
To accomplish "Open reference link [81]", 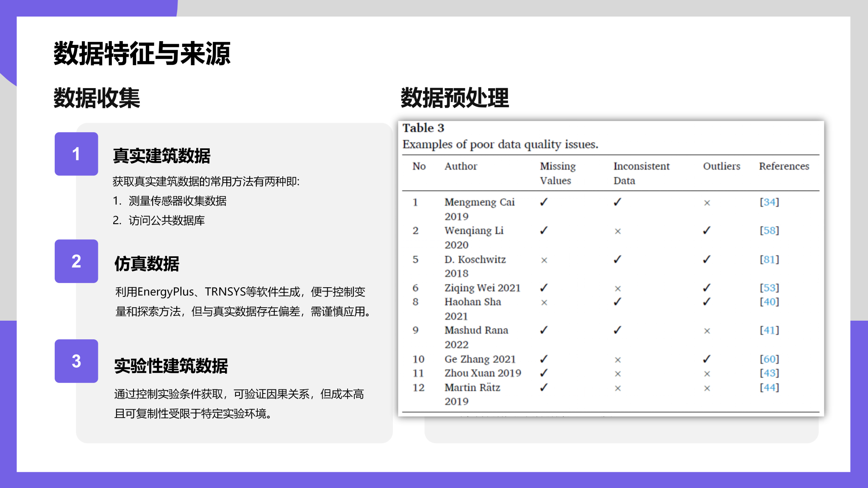I will [x=769, y=259].
